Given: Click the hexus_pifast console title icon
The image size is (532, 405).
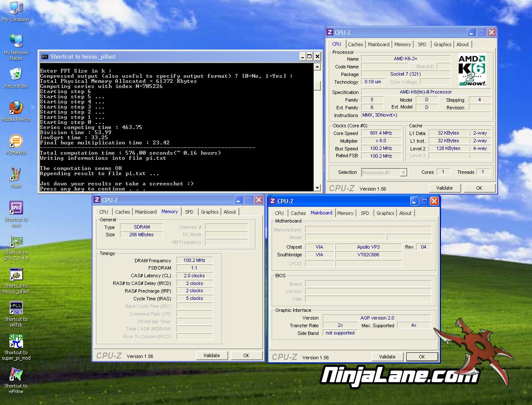Looking at the screenshot, I should pos(44,56).
